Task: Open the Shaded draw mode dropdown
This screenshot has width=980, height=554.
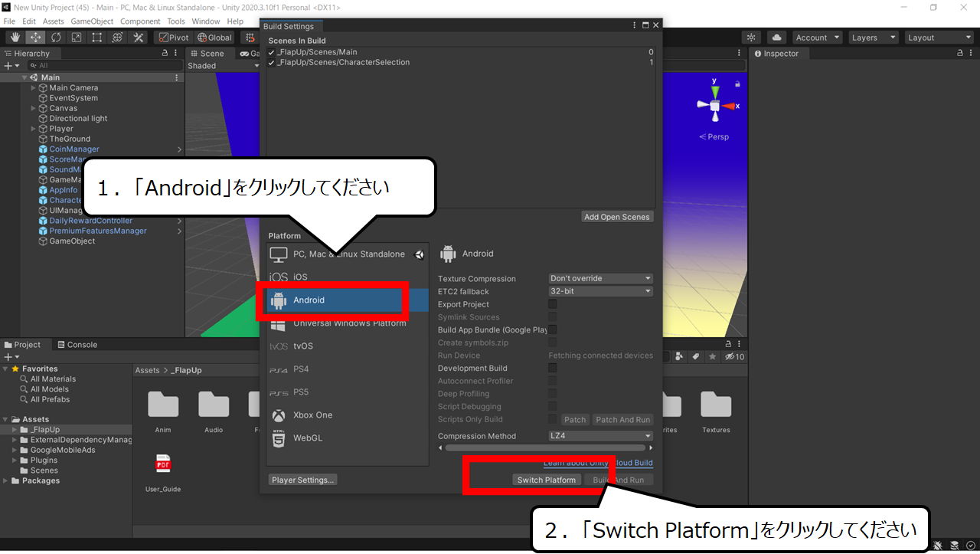Action: [x=224, y=66]
